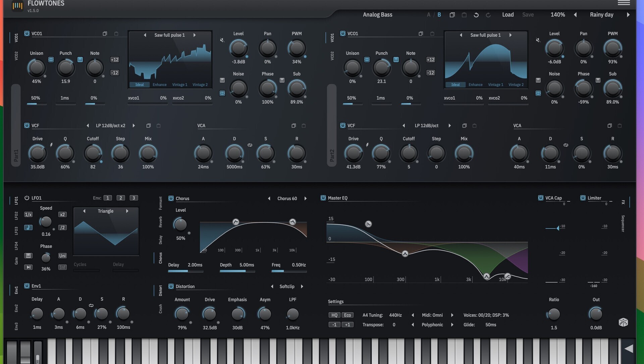Switch to Env2 tab
The image size is (644, 364).
(16, 309)
